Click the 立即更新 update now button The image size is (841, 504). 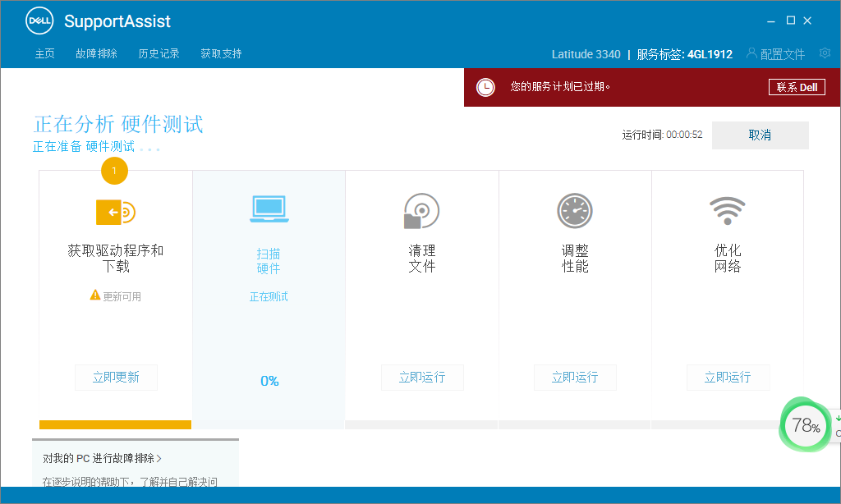(x=116, y=378)
